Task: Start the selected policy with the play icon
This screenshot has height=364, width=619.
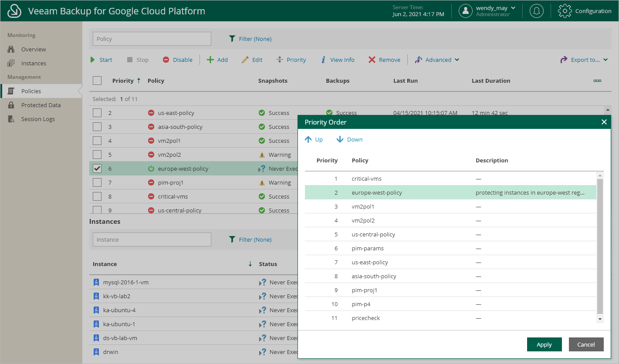Action: [x=93, y=60]
